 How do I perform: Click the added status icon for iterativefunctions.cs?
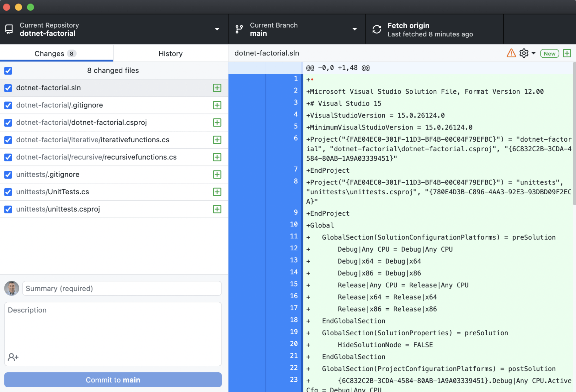(217, 140)
